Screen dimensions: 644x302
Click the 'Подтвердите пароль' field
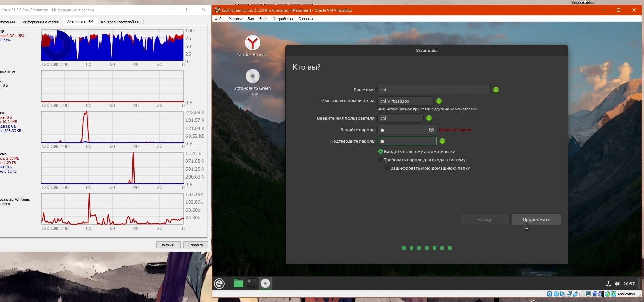click(x=407, y=141)
